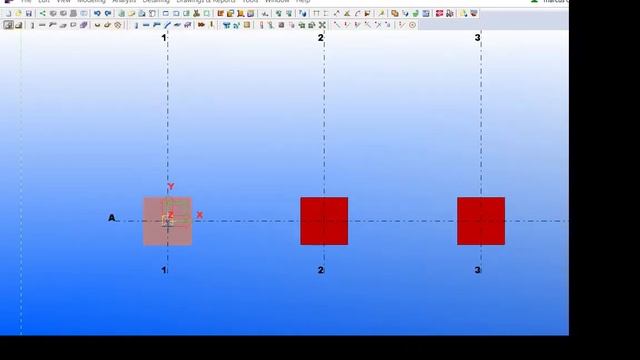Click the blue component catalog icon
Screen dimensions: 640x360
tap(227, 25)
